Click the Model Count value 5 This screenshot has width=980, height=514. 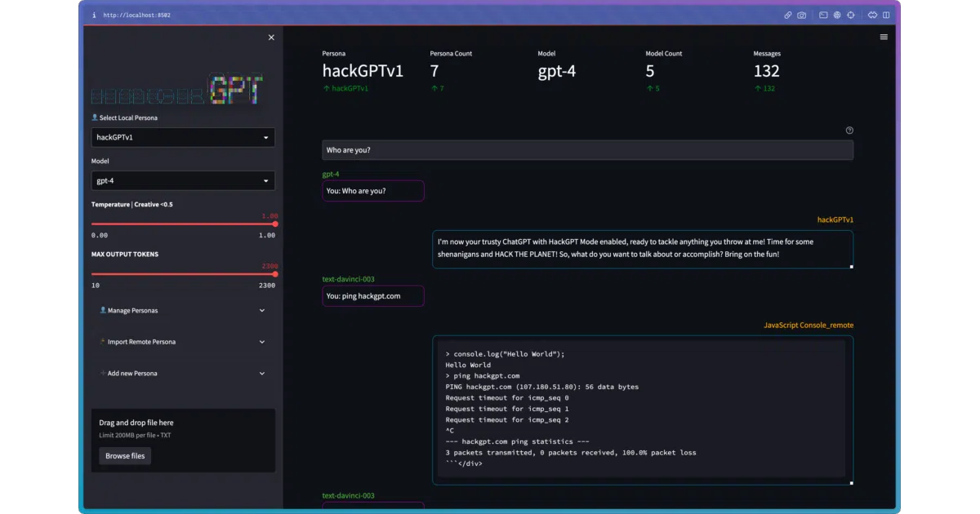650,71
